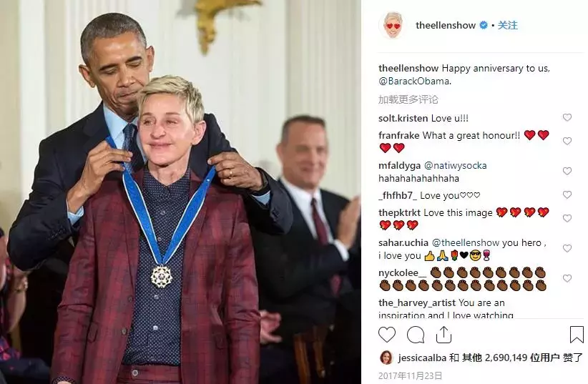
Task: Like the post with the heart icon
Action: click(387, 335)
